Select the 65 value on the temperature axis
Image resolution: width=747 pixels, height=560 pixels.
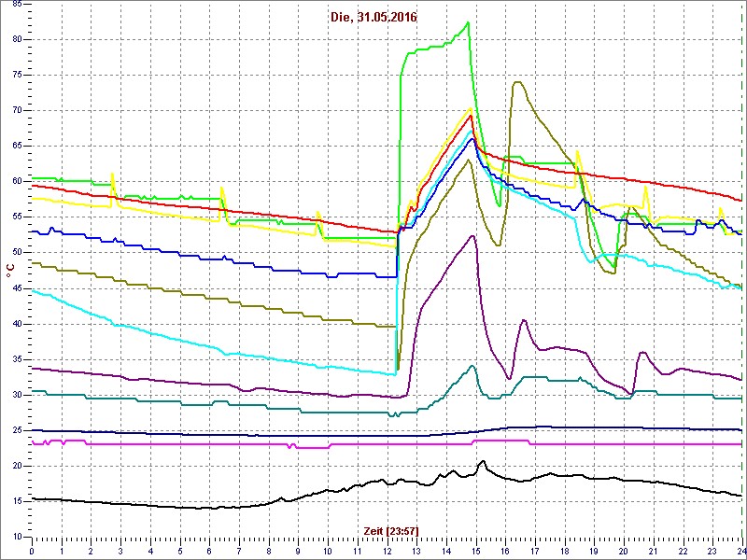[16, 147]
